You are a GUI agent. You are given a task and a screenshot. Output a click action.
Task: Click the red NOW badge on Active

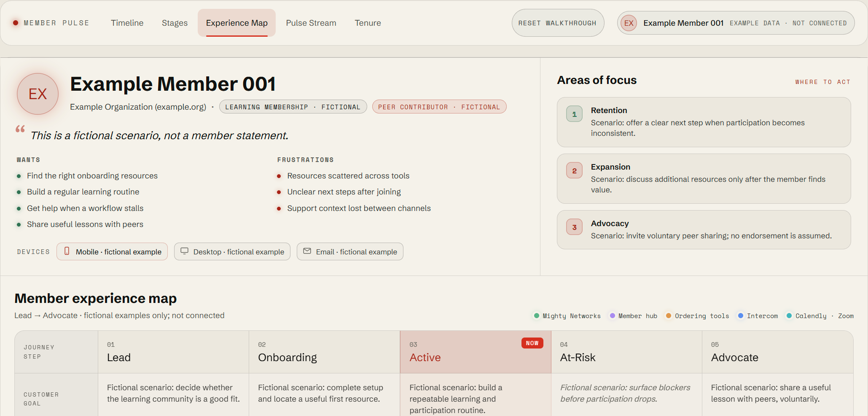pyautogui.click(x=532, y=343)
